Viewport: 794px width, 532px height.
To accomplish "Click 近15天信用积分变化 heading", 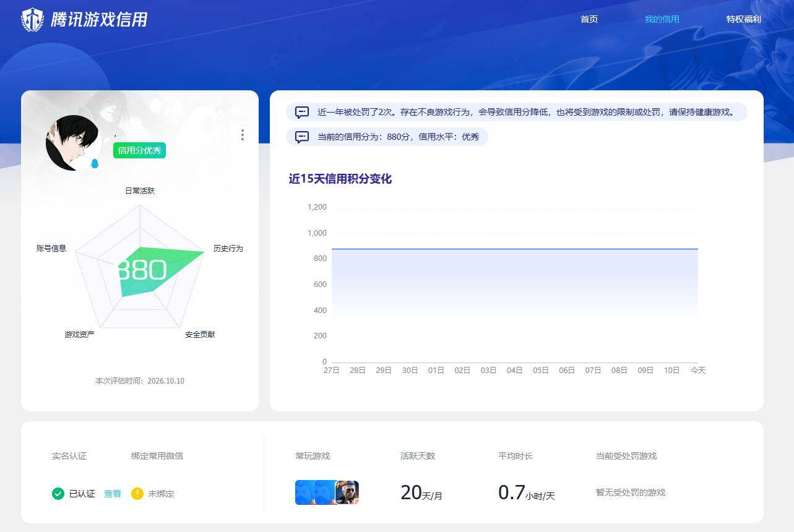I will point(340,179).
